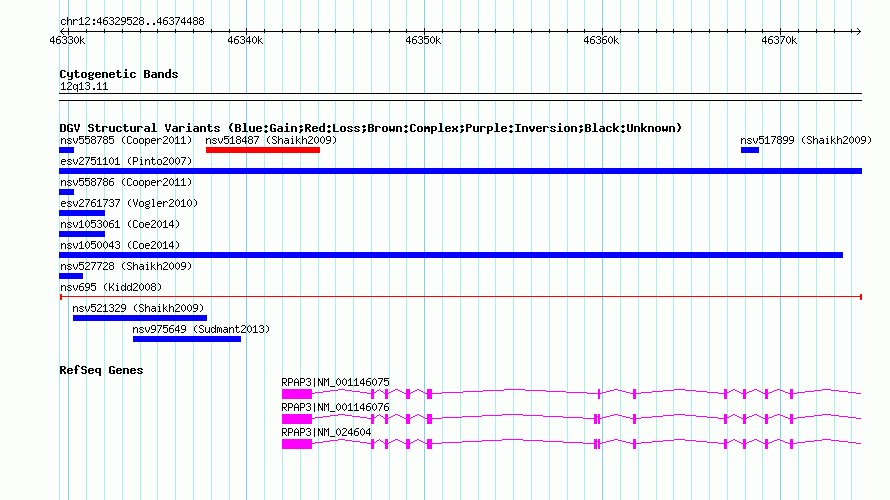890x500 pixels.
Task: Select the nsv1050043 (Coe2014) long blue bar
Action: 451,255
